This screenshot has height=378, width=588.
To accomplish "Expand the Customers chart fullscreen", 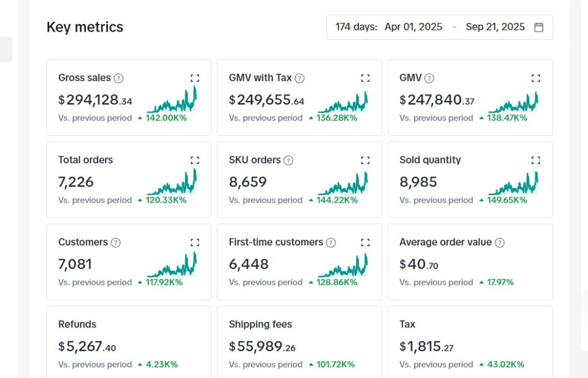I will 195,242.
